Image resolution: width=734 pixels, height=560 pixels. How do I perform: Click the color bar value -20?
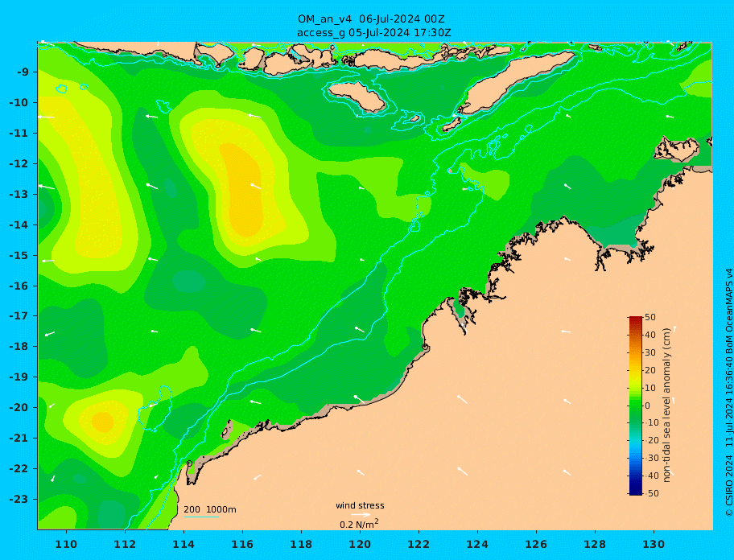[651, 441]
